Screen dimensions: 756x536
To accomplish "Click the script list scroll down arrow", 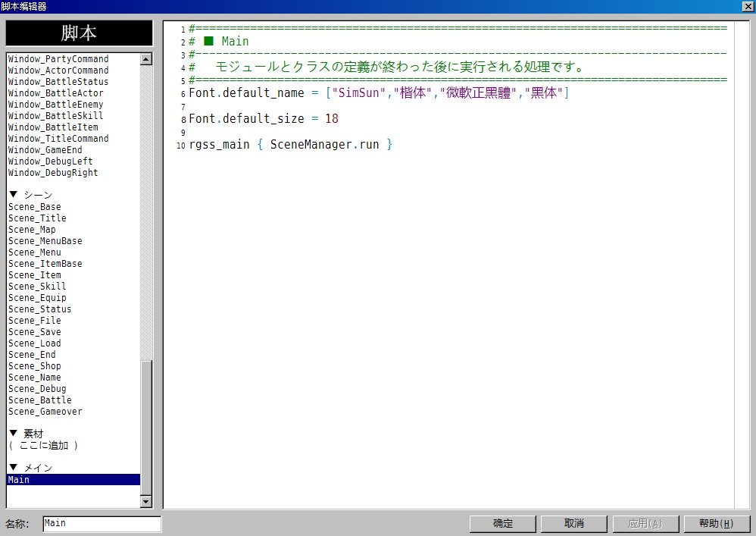I will pyautogui.click(x=146, y=502).
